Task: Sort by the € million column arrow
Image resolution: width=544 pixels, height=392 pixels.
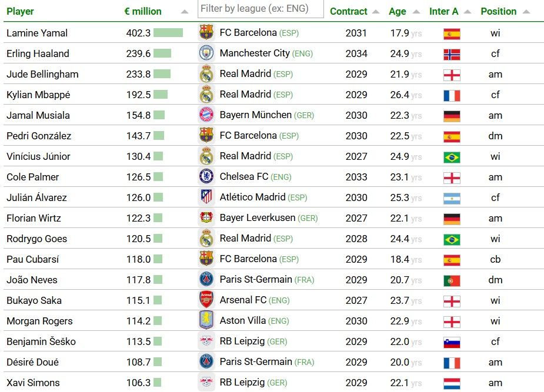Action: [185, 12]
